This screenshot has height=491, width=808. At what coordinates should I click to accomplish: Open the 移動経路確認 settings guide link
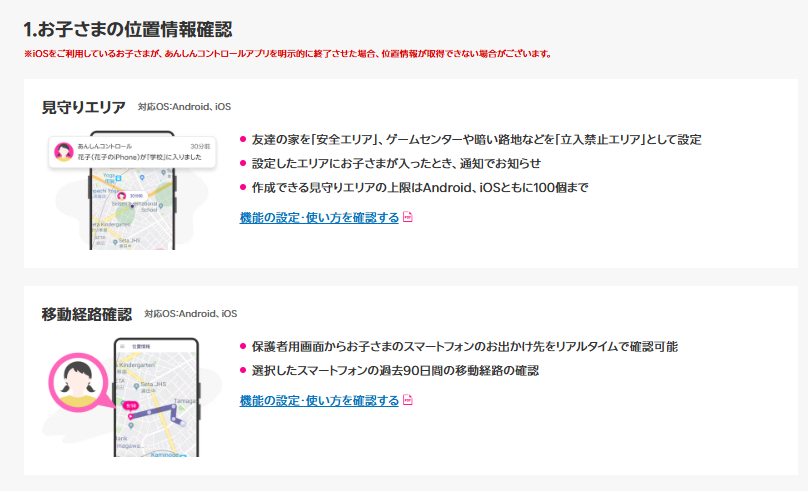(319, 401)
